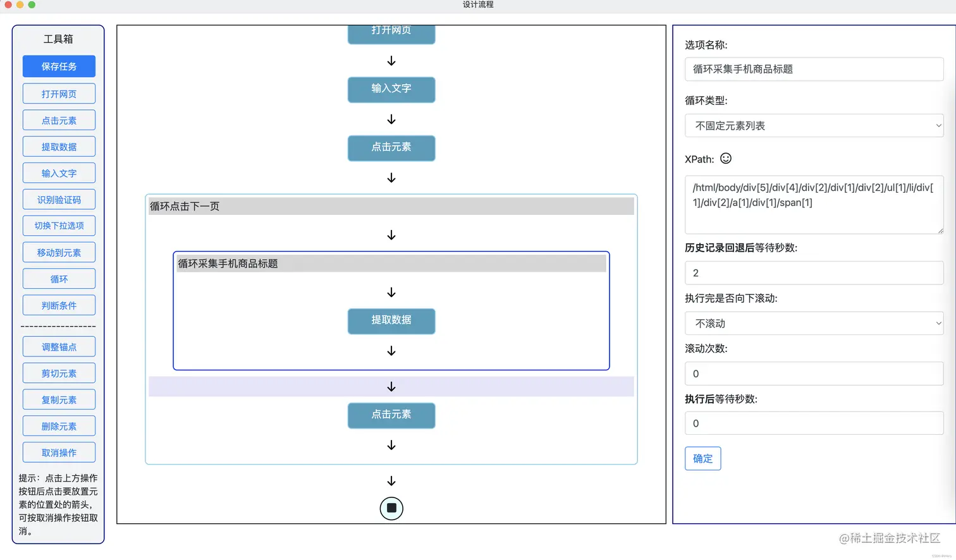Select the 打开网页 tool in the toolbox
The height and width of the screenshot is (560, 956).
pos(59,93)
